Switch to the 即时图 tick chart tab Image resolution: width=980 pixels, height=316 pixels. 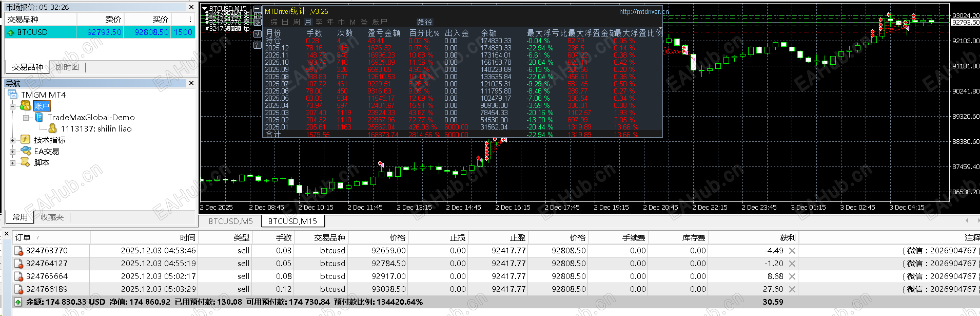pos(67,67)
